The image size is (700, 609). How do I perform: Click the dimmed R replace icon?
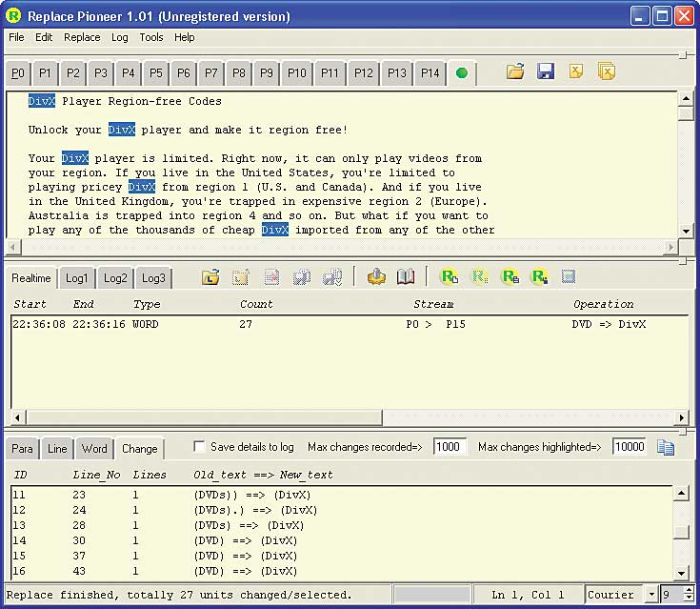point(479,277)
